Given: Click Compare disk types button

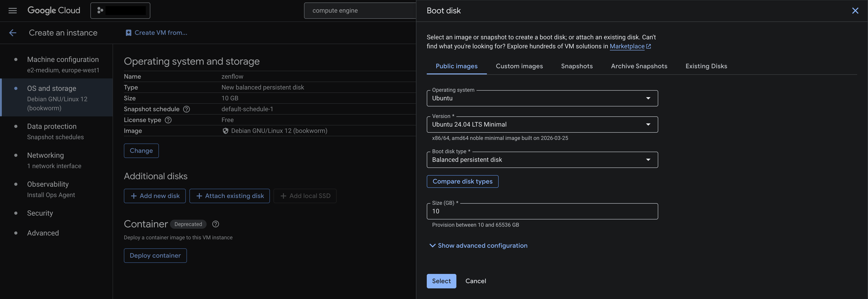Looking at the screenshot, I should click(462, 181).
